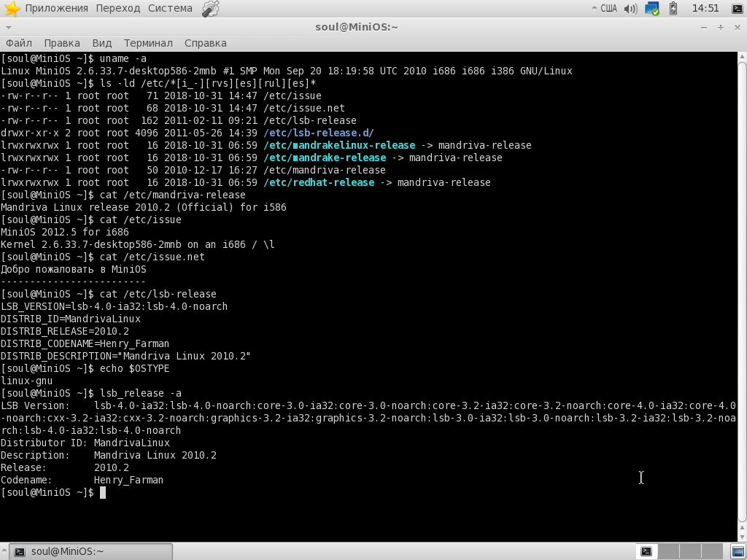The width and height of the screenshot is (747, 560).
Task: Open the Система panel menu
Action: (x=170, y=9)
